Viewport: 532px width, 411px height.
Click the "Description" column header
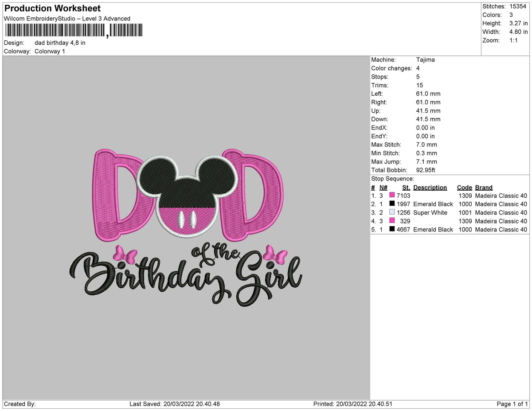point(430,188)
